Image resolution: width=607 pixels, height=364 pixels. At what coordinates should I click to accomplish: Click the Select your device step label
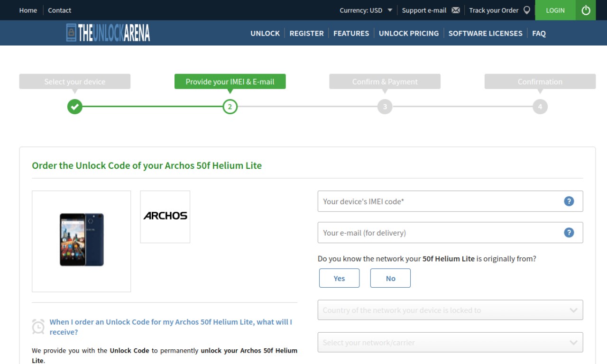(75, 82)
